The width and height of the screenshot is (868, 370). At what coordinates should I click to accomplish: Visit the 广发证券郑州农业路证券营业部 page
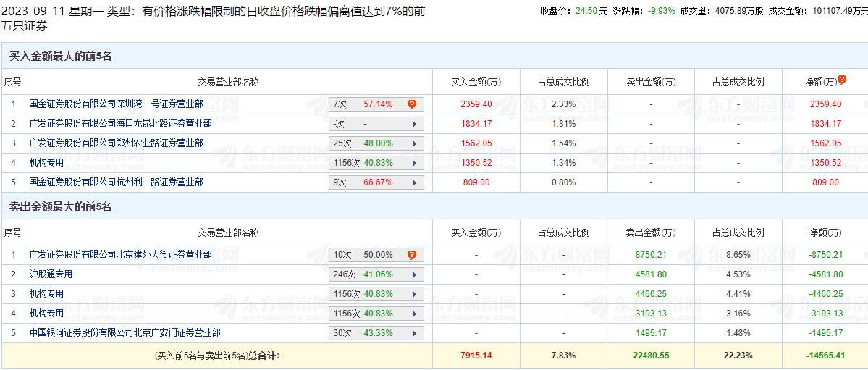coord(116,143)
